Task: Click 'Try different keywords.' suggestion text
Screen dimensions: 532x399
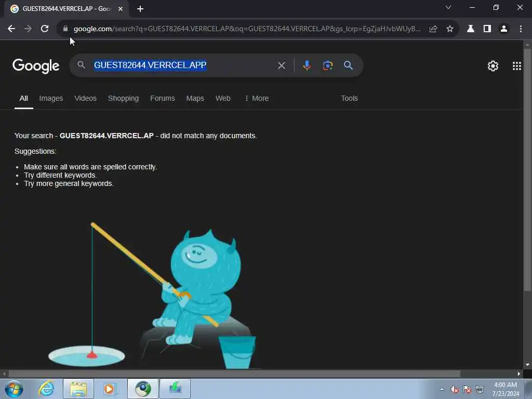Action: [x=60, y=176]
